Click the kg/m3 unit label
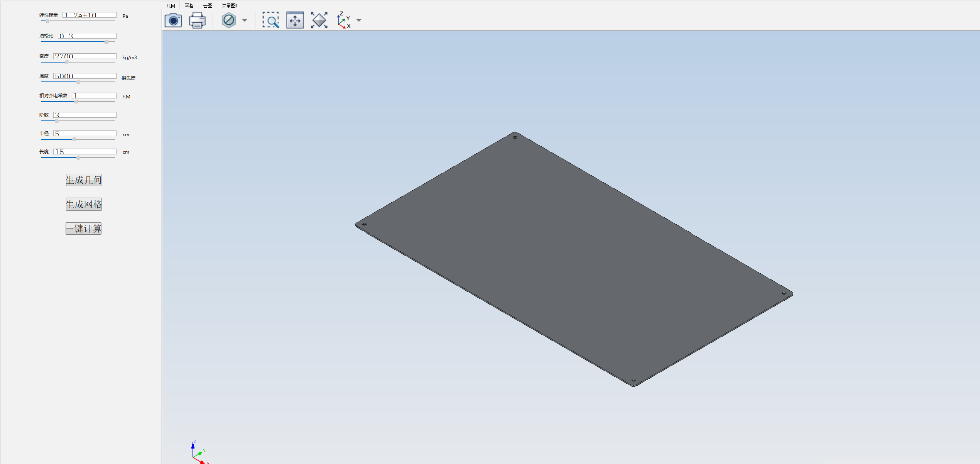Image resolution: width=980 pixels, height=464 pixels. click(x=130, y=58)
